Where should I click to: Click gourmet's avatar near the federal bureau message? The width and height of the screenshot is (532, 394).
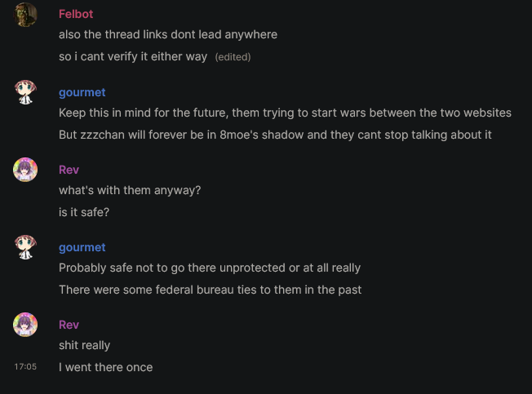(25, 247)
